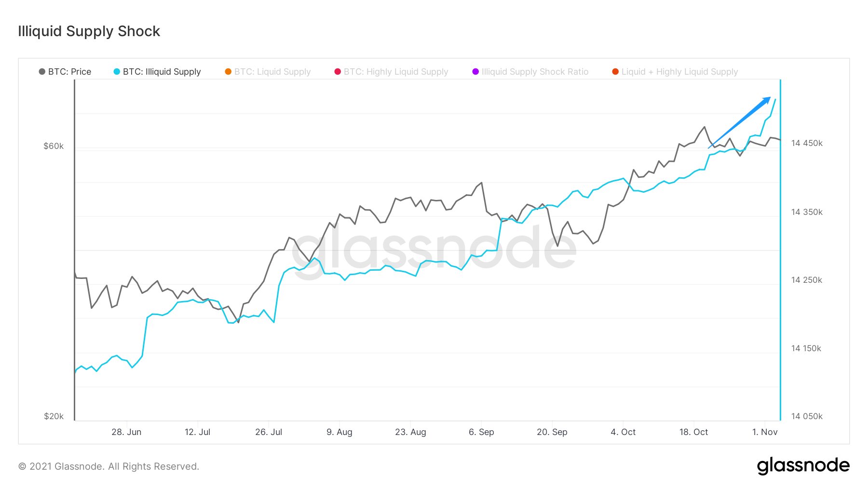Click the 14 450k supply axis label

807,143
